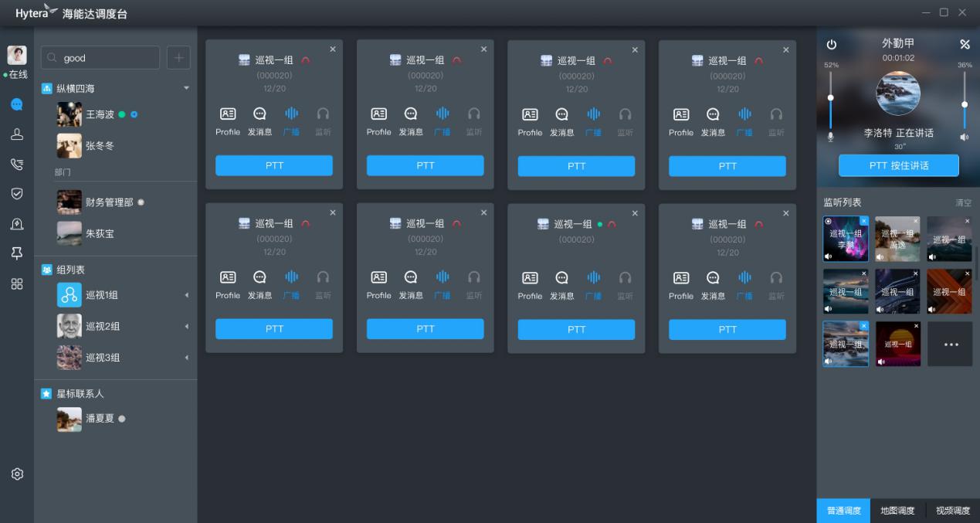980x523 pixels.
Task: Open the contacts person icon in sidebar
Action: pos(16,134)
